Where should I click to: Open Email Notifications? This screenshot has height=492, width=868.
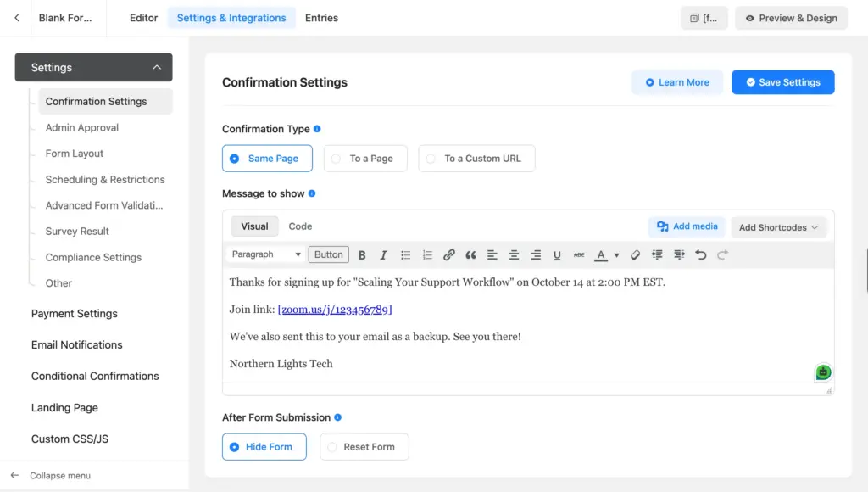(x=77, y=344)
